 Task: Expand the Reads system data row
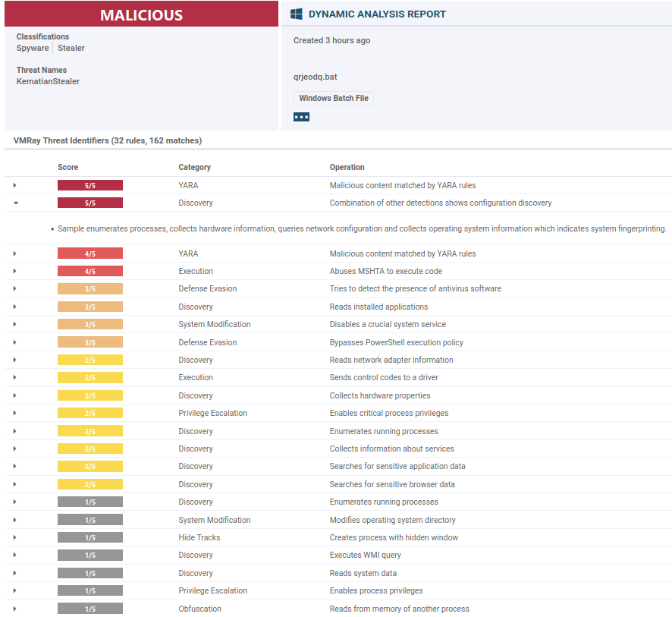pyautogui.click(x=14, y=573)
